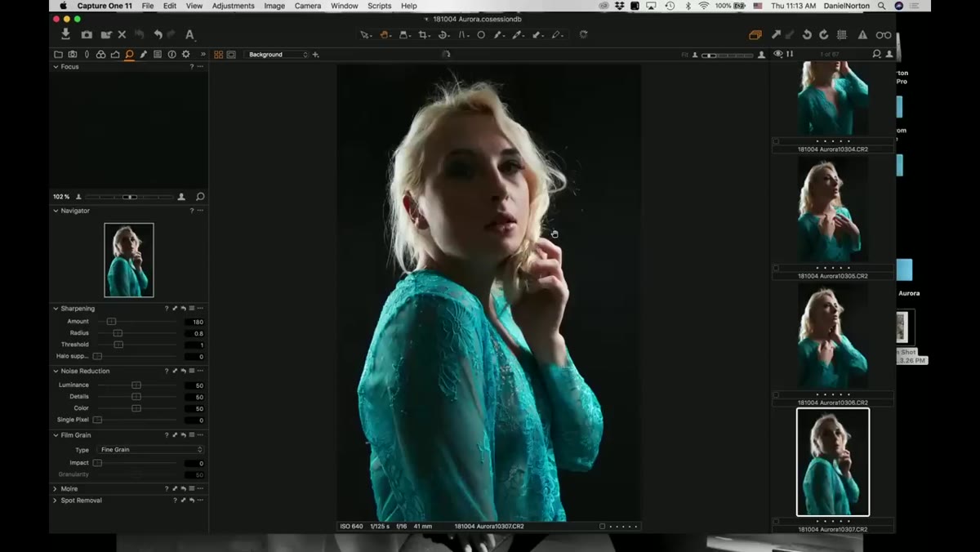The width and height of the screenshot is (980, 552).
Task: Click the Wi-Fi icon in menu bar
Action: coord(703,6)
